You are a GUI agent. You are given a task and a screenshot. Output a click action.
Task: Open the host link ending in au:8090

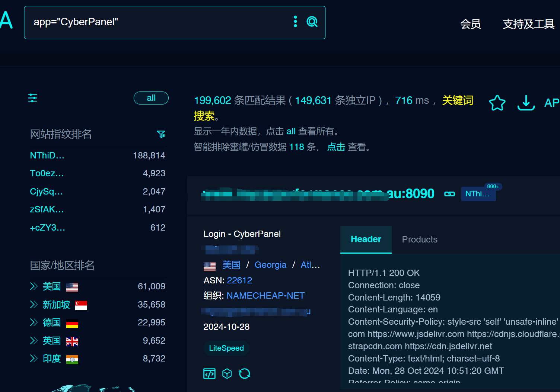point(318,194)
